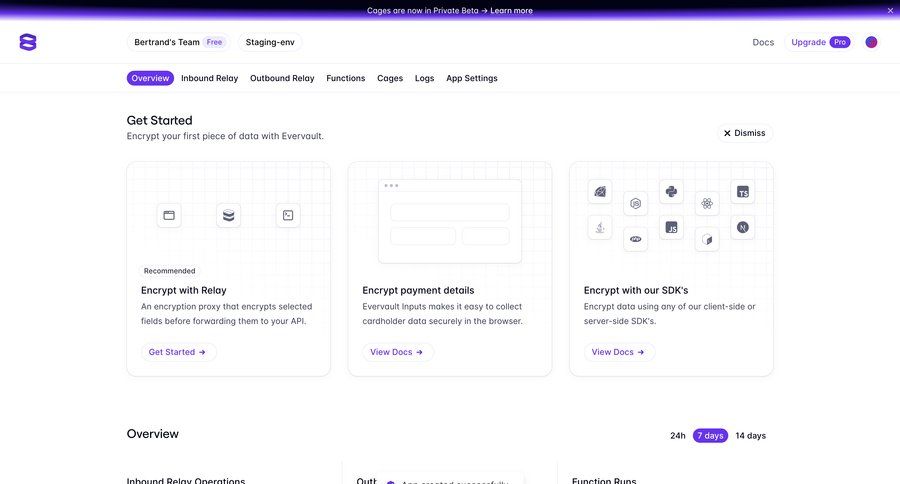Select the 7 days time range
This screenshot has height=484, width=900.
[710, 435]
